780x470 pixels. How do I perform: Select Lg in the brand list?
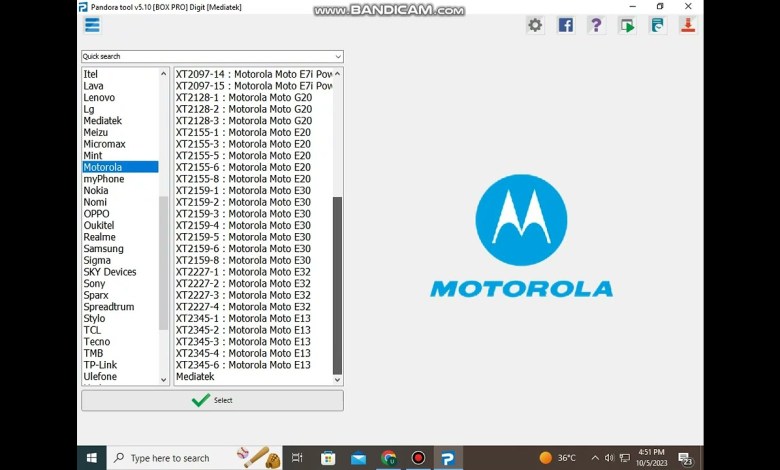[89, 109]
